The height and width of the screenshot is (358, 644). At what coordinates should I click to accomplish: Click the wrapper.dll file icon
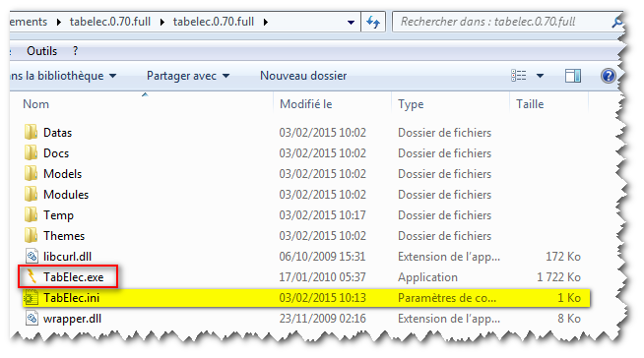click(32, 319)
